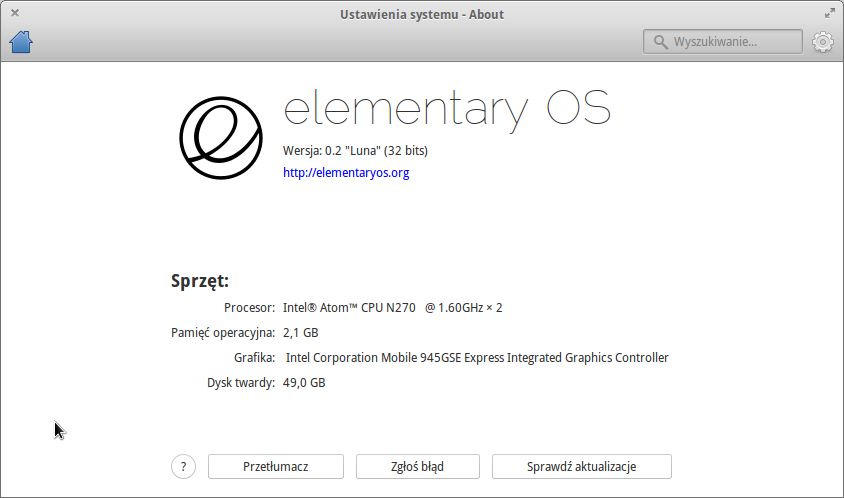Click the Przetłumacz button

276,466
